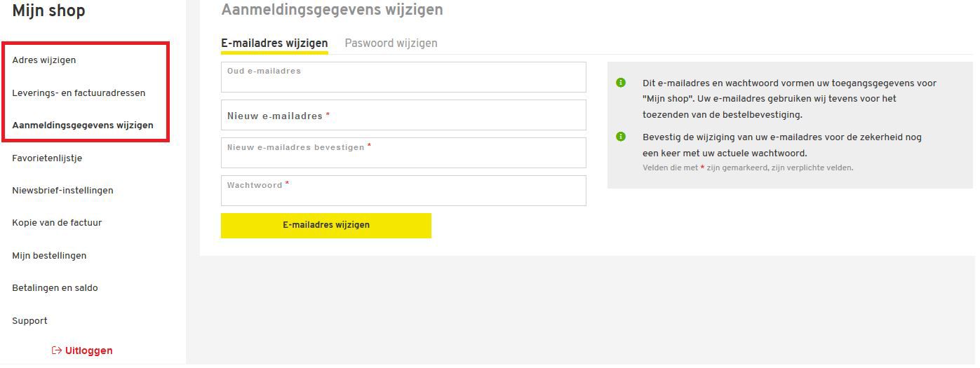This screenshot has height=368, width=980.
Task: Click first green info icon
Action: pos(621,83)
